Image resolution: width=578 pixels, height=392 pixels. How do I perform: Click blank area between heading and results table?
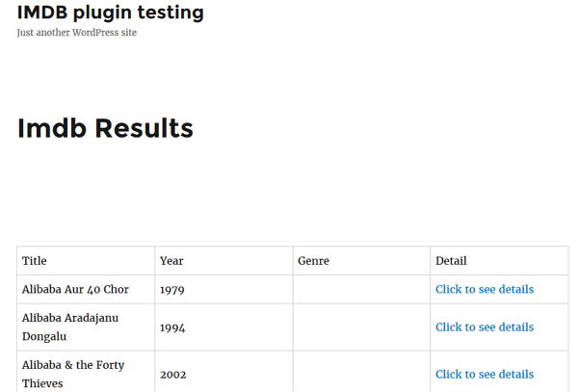tap(293, 194)
